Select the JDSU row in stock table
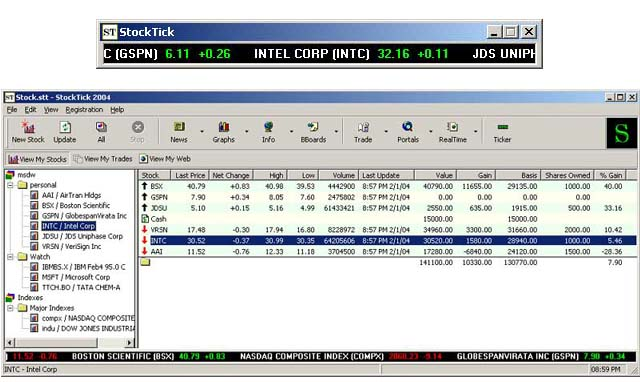 click(x=387, y=208)
